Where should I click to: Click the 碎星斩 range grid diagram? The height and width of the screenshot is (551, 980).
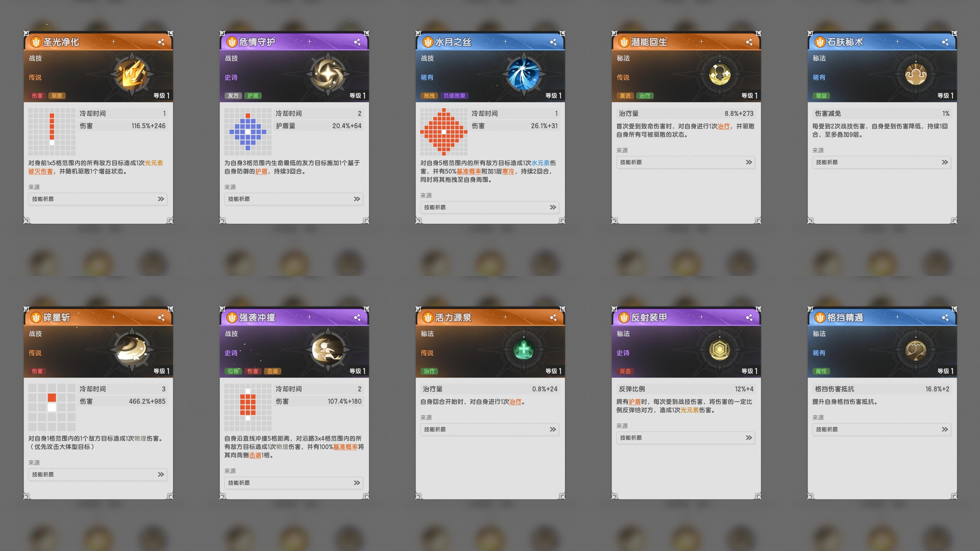point(52,407)
